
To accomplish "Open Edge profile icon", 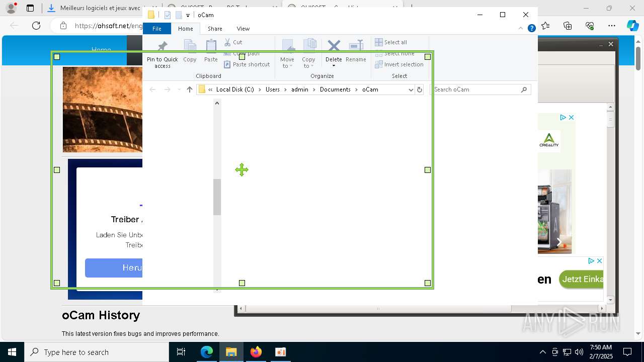I will click(11, 8).
